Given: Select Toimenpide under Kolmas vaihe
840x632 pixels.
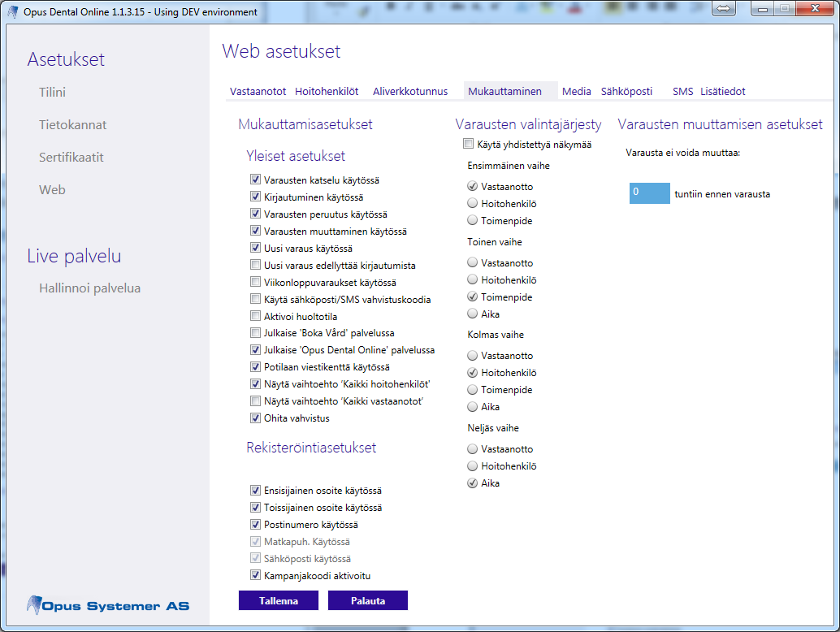Looking at the screenshot, I should tap(473, 389).
